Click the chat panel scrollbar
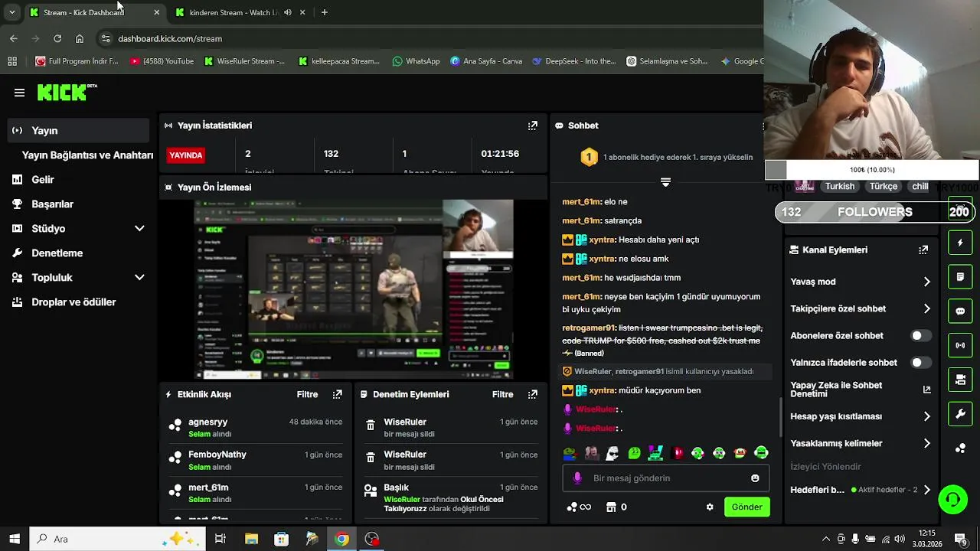The height and width of the screenshot is (551, 980). point(781,418)
